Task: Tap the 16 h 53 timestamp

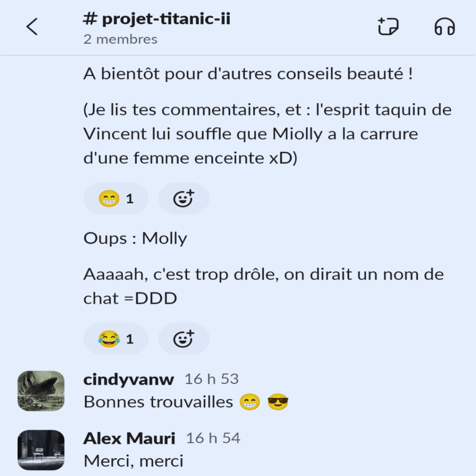Action: point(212,379)
